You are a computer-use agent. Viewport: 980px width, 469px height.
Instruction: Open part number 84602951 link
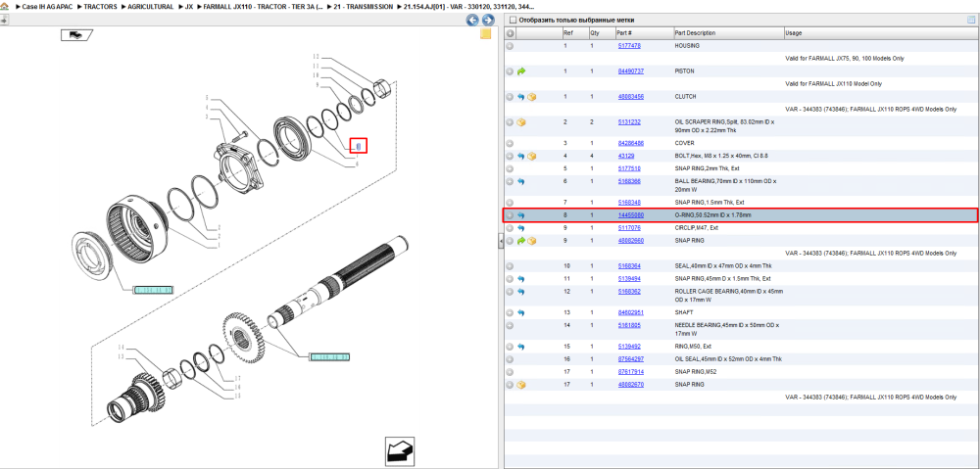point(630,312)
